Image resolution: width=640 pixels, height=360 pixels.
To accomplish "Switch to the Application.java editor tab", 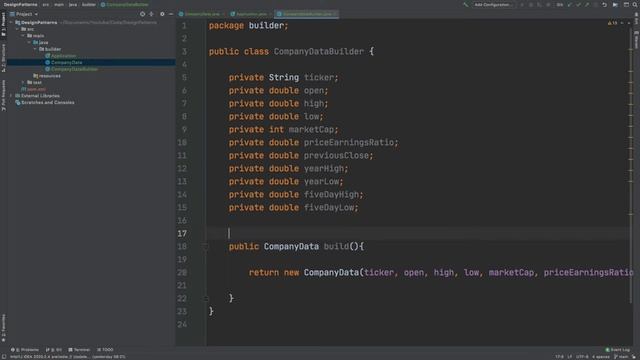I will [x=251, y=14].
